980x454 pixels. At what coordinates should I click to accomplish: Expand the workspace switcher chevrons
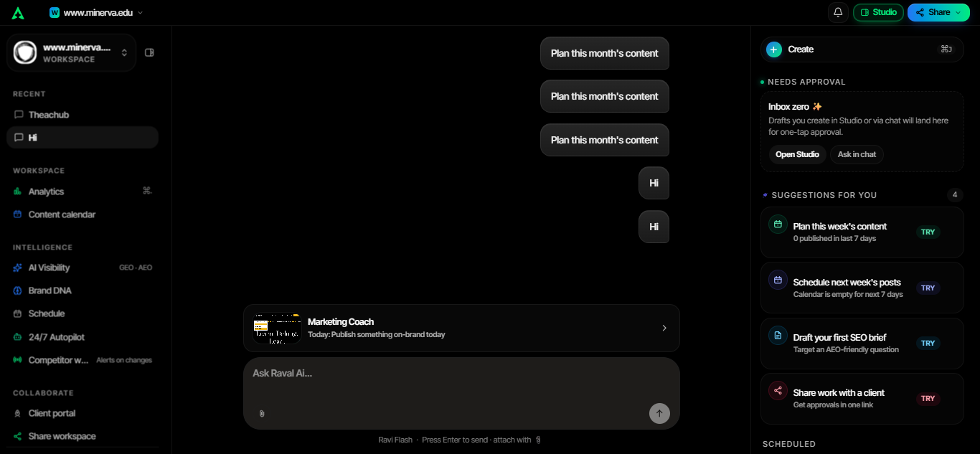124,52
